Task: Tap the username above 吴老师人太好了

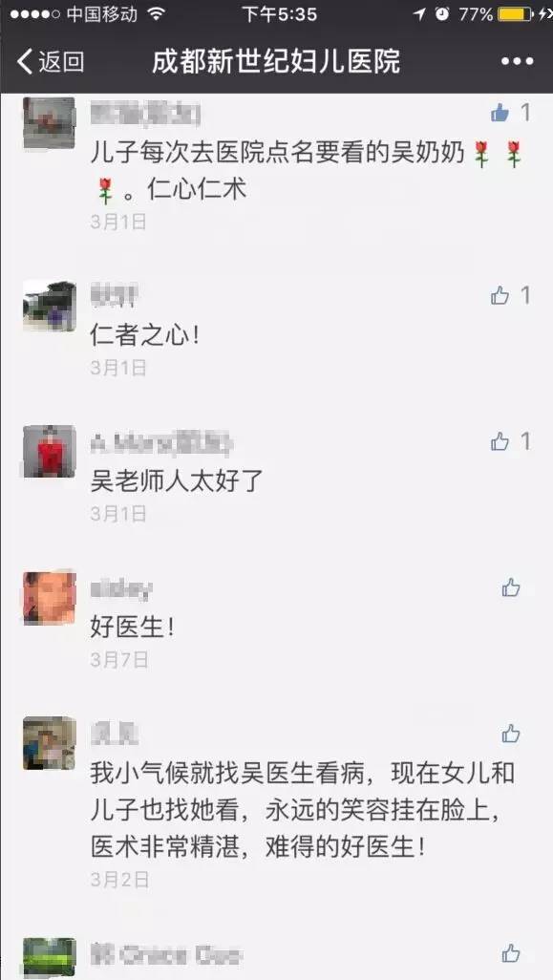Action: pos(161,443)
